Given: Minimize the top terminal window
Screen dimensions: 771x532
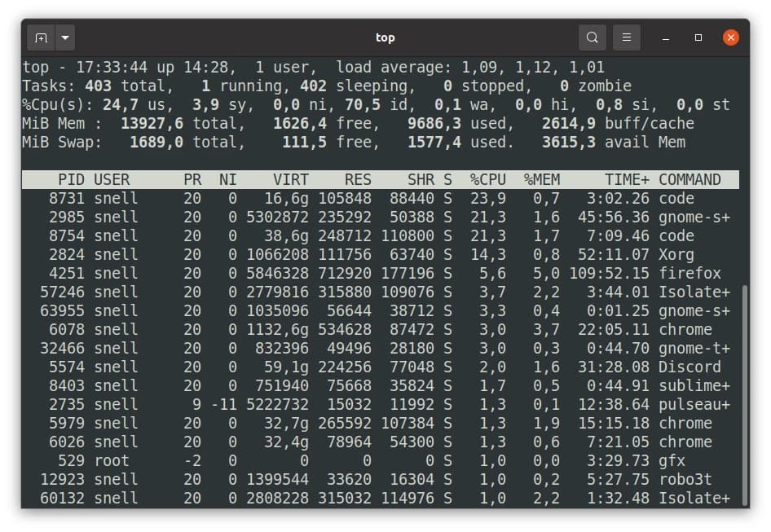Looking at the screenshot, I should [666, 37].
